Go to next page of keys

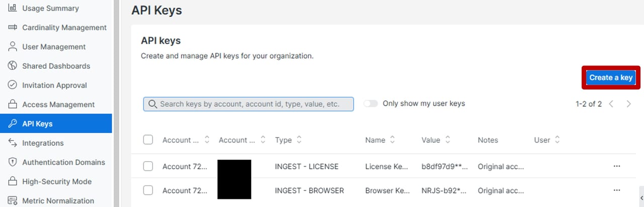pos(629,104)
